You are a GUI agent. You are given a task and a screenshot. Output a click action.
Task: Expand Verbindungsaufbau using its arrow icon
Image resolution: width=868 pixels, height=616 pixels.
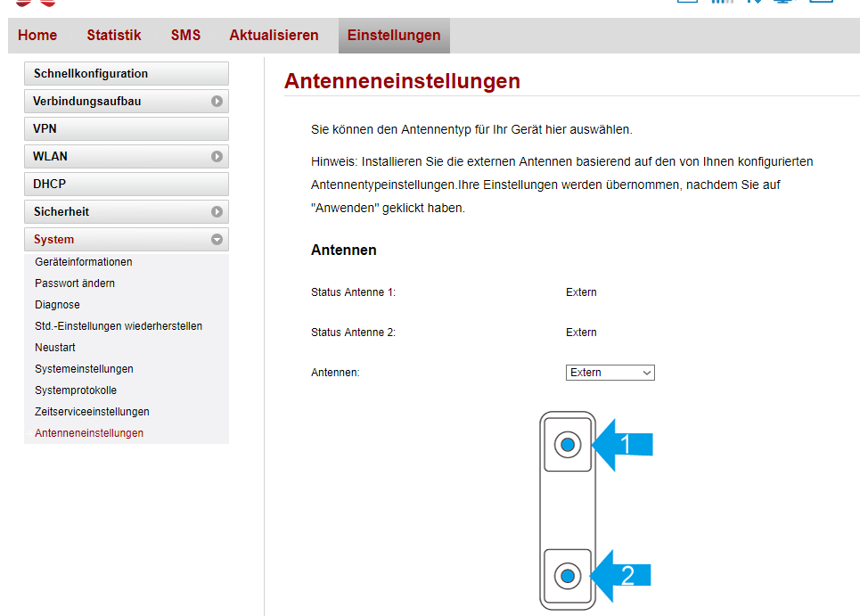point(217,102)
